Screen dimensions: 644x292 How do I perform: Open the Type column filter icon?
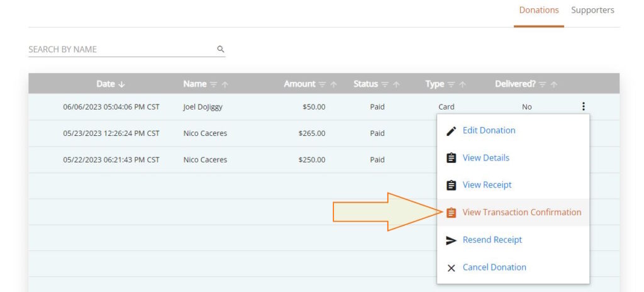tap(452, 84)
